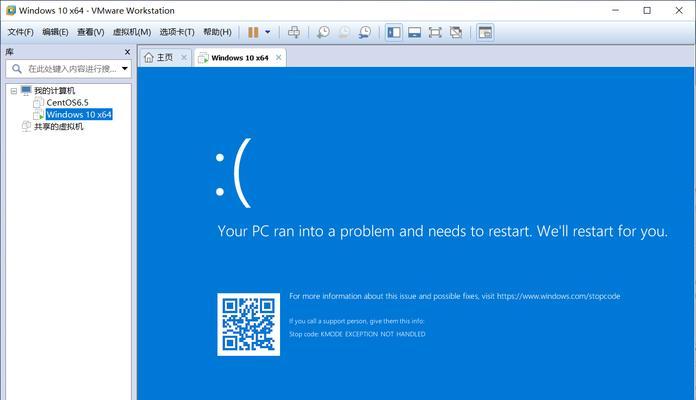Click the orange pause VM button
Viewport: 696px width, 400px height.
(x=253, y=32)
